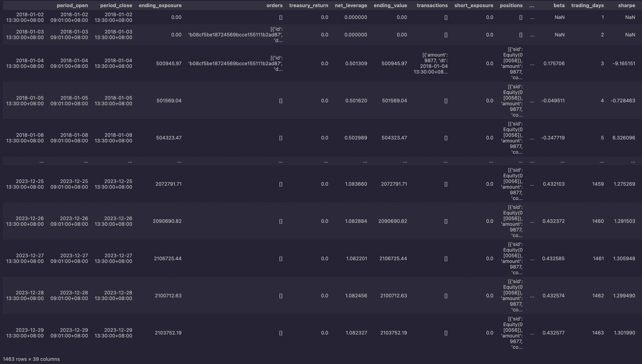Click the trading_days column header

(587, 5)
